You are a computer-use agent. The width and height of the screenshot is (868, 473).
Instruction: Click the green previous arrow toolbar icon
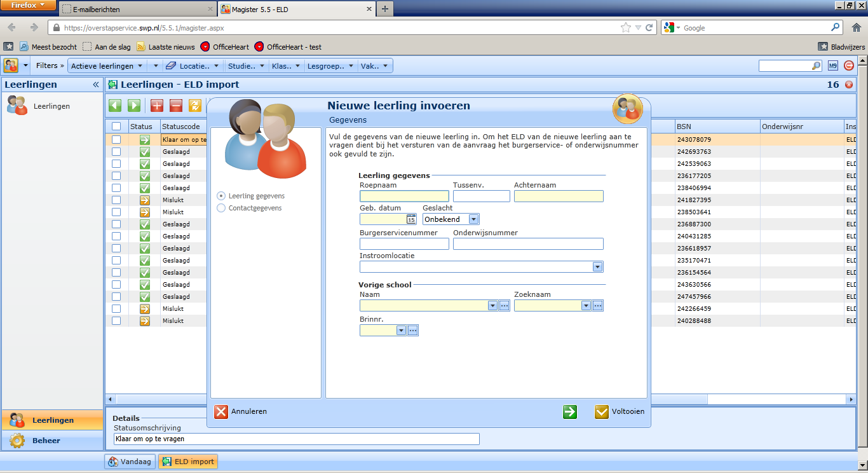(115, 106)
